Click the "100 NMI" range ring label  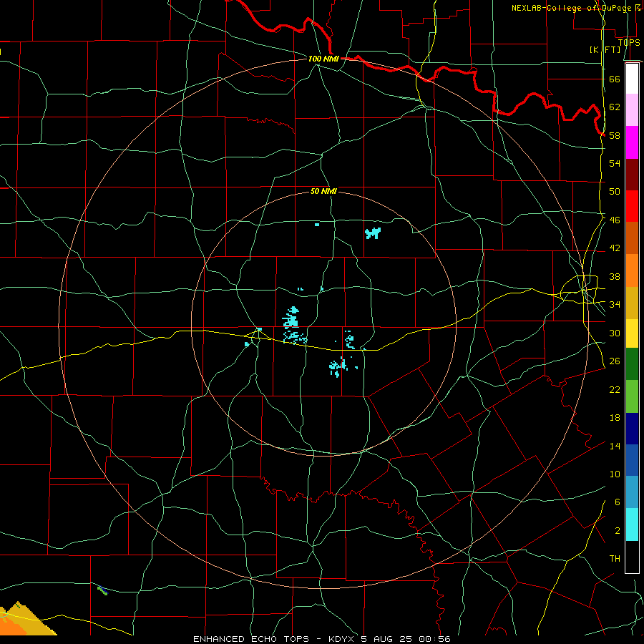323,59
